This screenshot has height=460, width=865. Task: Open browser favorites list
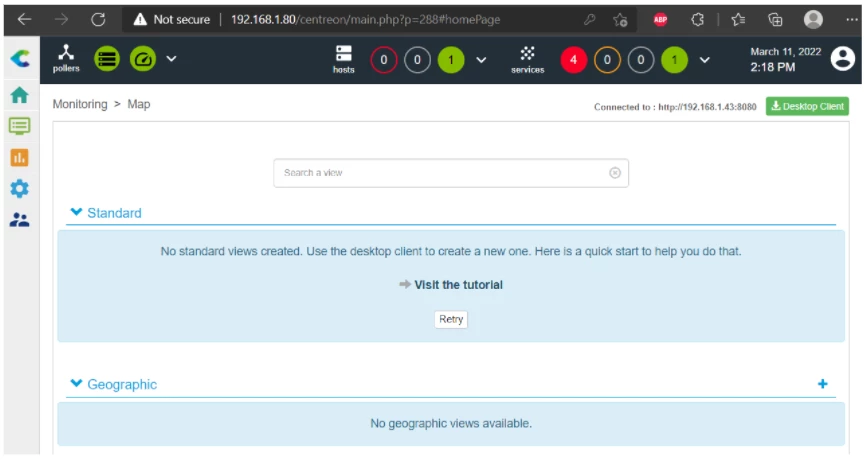738,20
